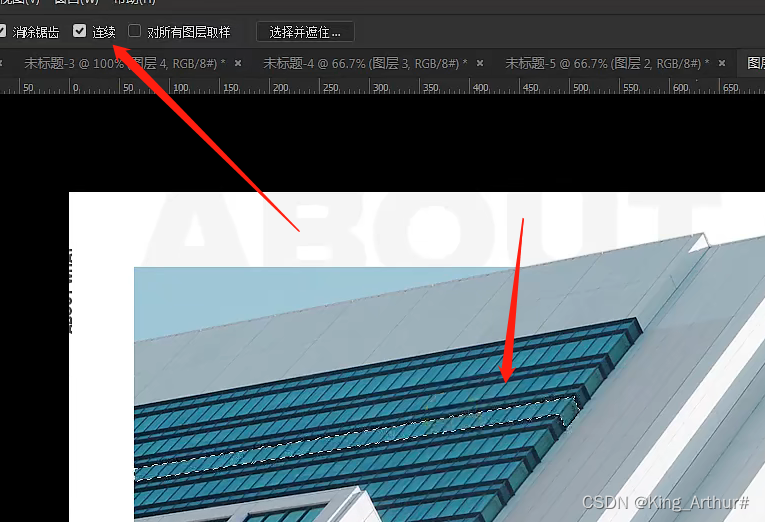Switch to the 未标题-5 document tab
Screen dimensions: 765x522
click(607, 63)
